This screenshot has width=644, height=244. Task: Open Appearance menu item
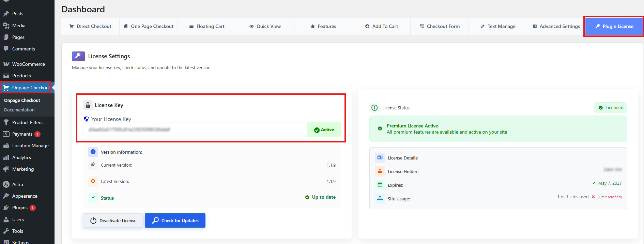pos(27,196)
